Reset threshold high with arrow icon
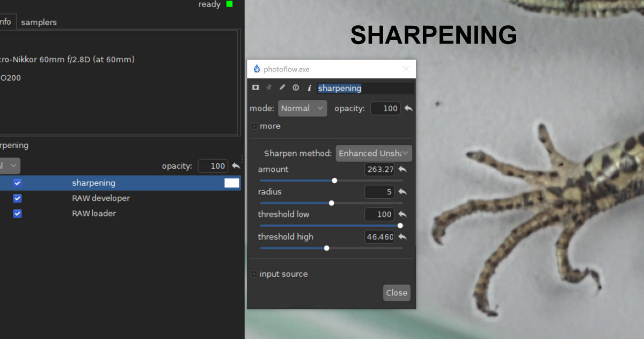644x339 pixels. (x=402, y=236)
